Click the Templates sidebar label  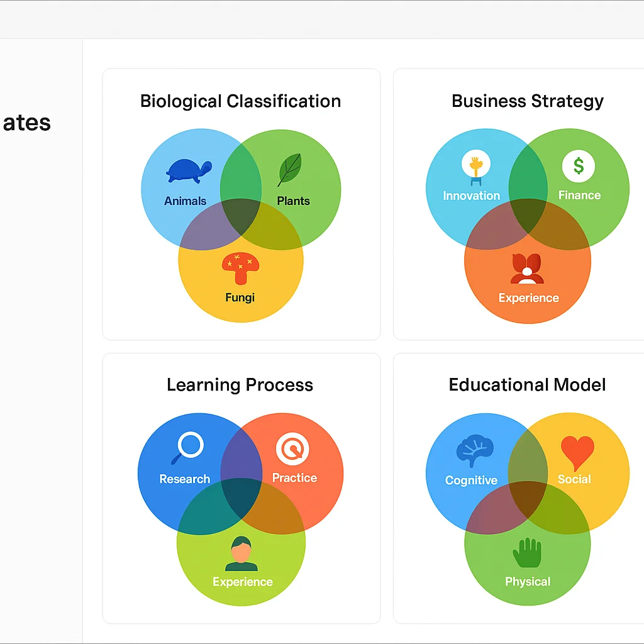point(26,123)
